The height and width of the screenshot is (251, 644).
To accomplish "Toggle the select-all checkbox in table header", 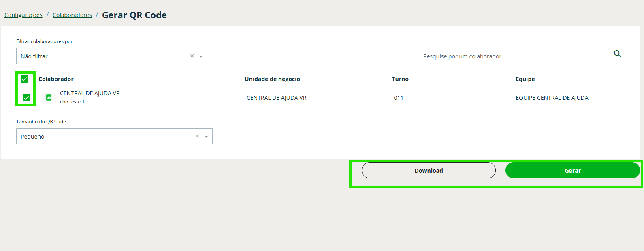I will [24, 79].
